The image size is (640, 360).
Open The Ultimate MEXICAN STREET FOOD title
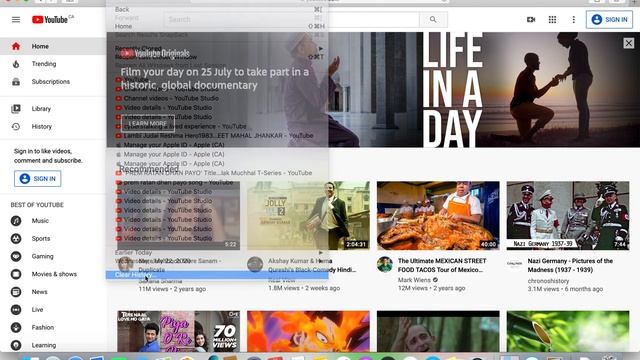[442, 265]
